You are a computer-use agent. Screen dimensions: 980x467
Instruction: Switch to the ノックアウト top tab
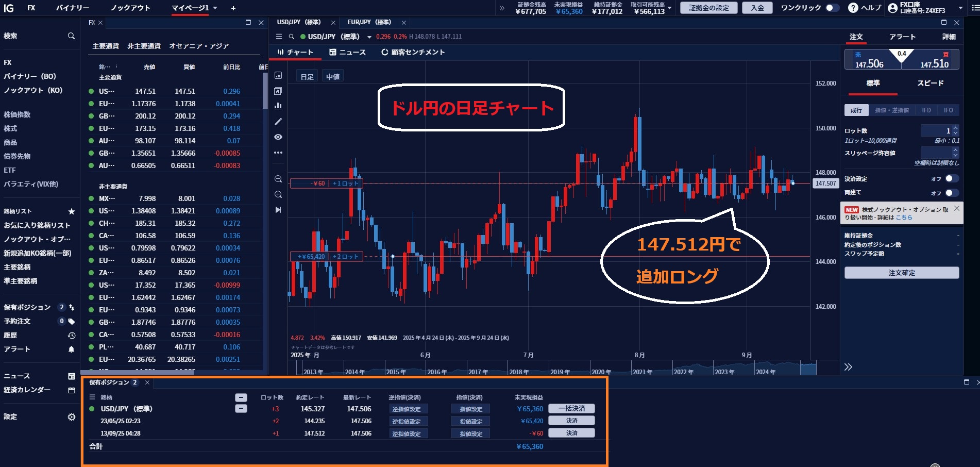[130, 8]
